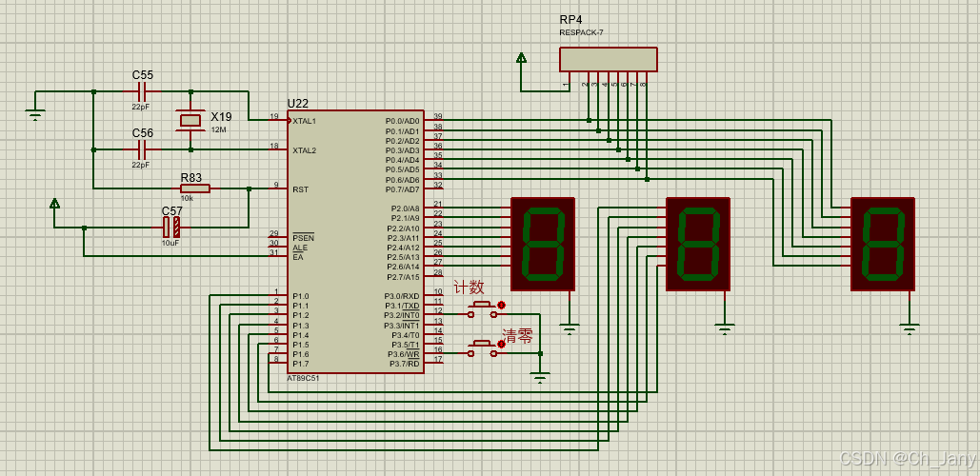Click the red actuator dot on 计数 button
The image size is (980, 476).
(501, 305)
